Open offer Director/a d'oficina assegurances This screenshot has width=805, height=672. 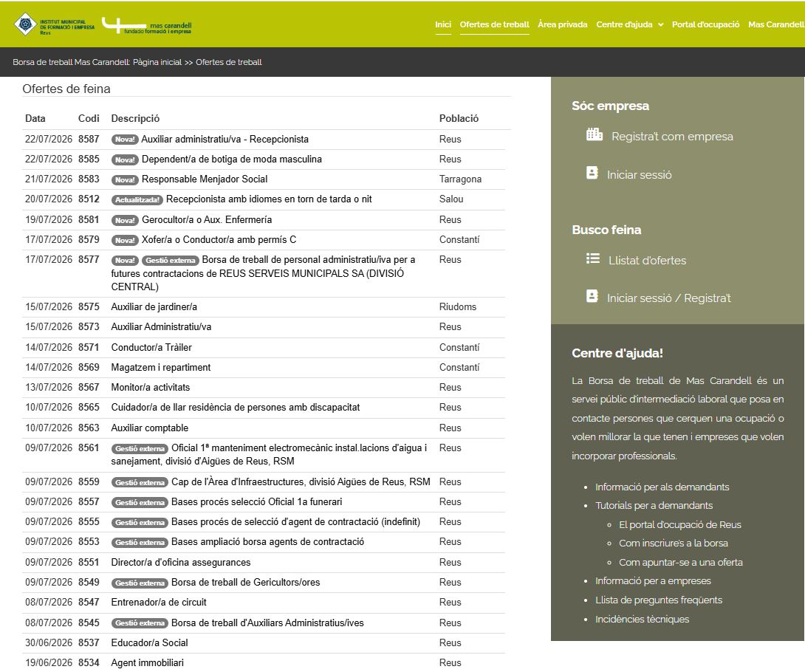[181, 562]
